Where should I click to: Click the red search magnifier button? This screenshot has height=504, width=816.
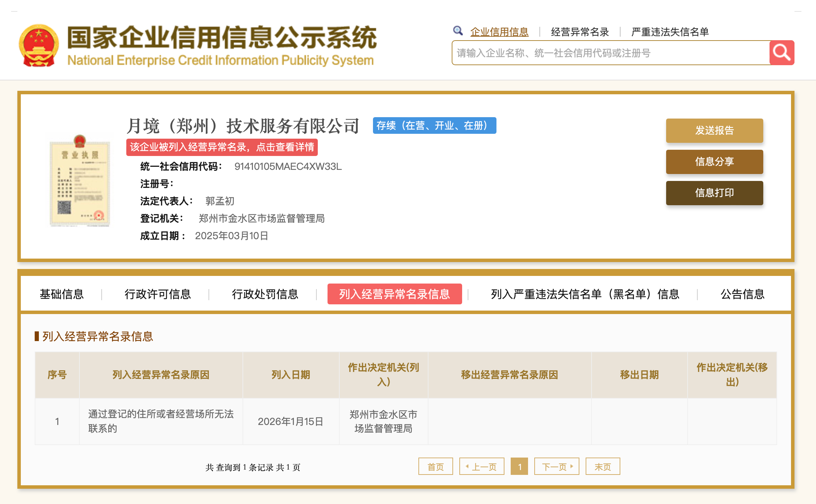[781, 53]
